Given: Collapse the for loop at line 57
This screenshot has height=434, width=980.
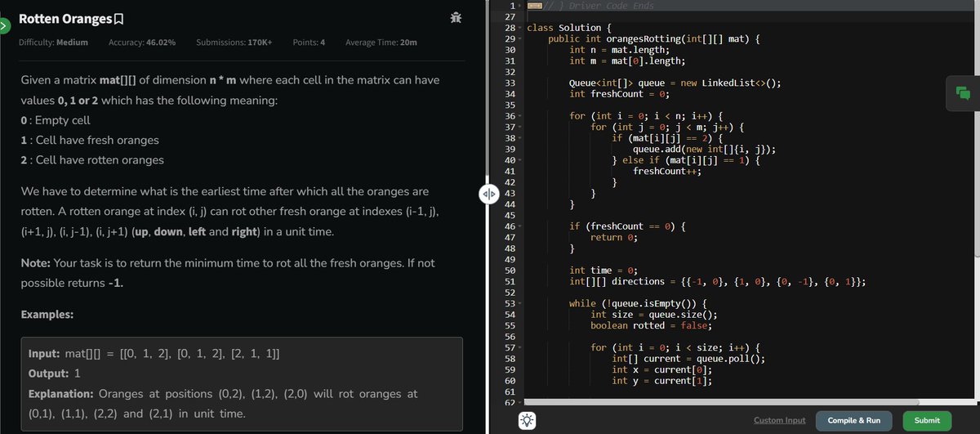Looking at the screenshot, I should (x=520, y=347).
